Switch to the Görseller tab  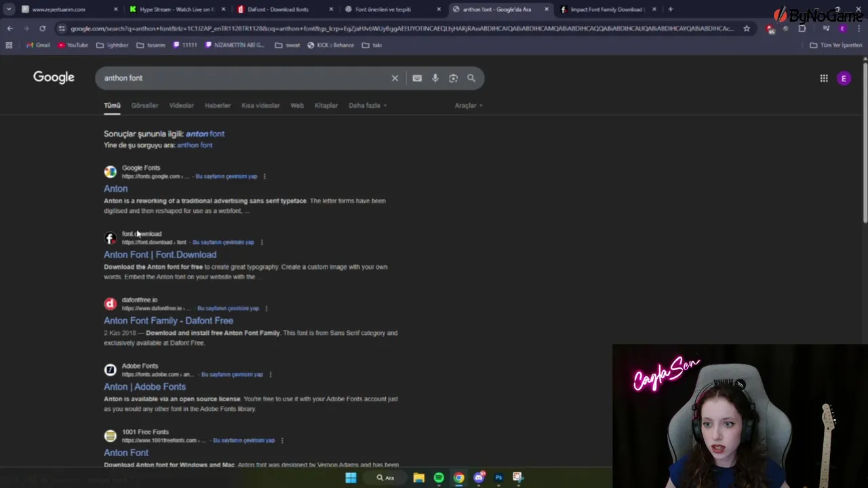(144, 106)
